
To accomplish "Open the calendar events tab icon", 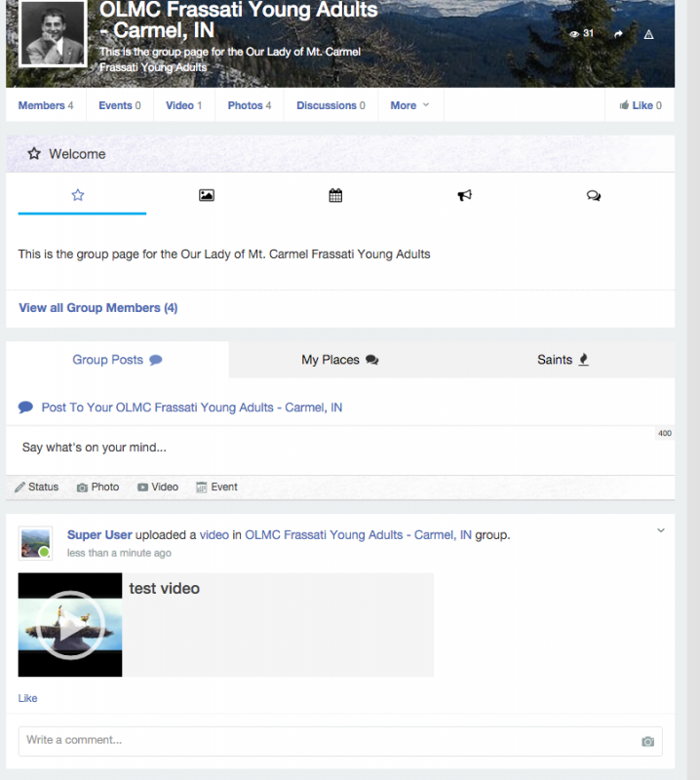I will [x=335, y=195].
